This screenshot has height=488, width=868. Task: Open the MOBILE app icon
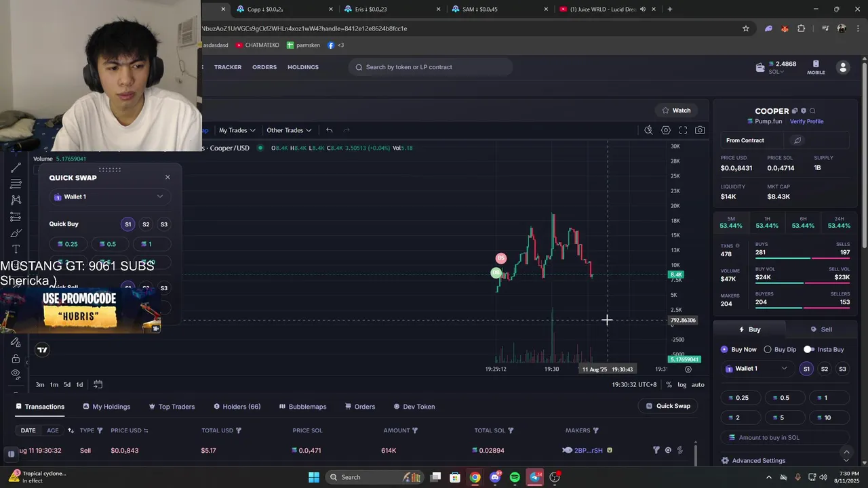[816, 67]
